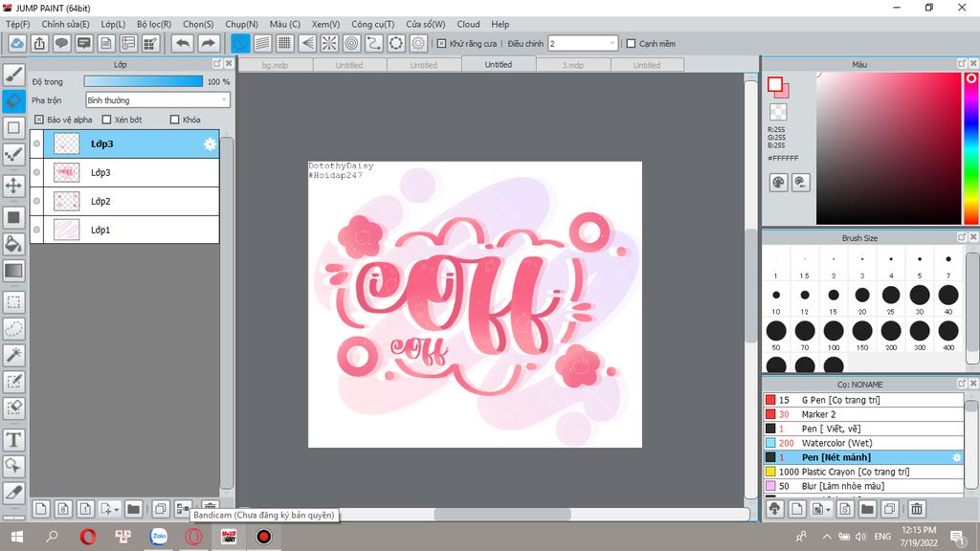Download cloud brush in brush panel
The image size is (980, 551).
pyautogui.click(x=775, y=509)
